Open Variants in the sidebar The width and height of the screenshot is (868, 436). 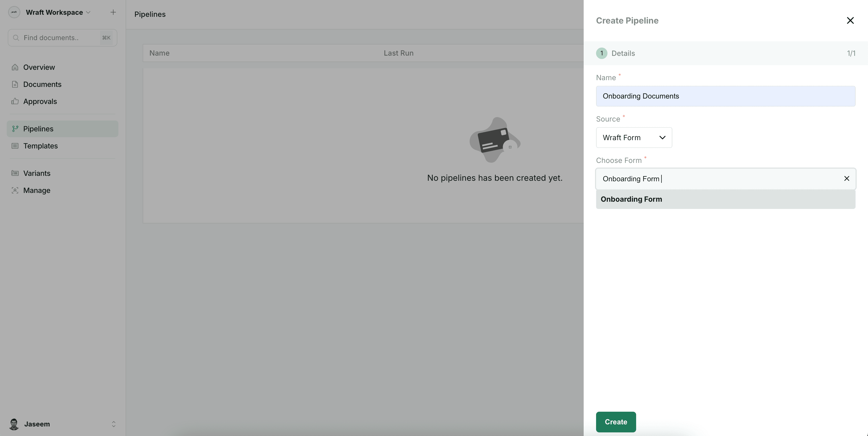pos(62,173)
